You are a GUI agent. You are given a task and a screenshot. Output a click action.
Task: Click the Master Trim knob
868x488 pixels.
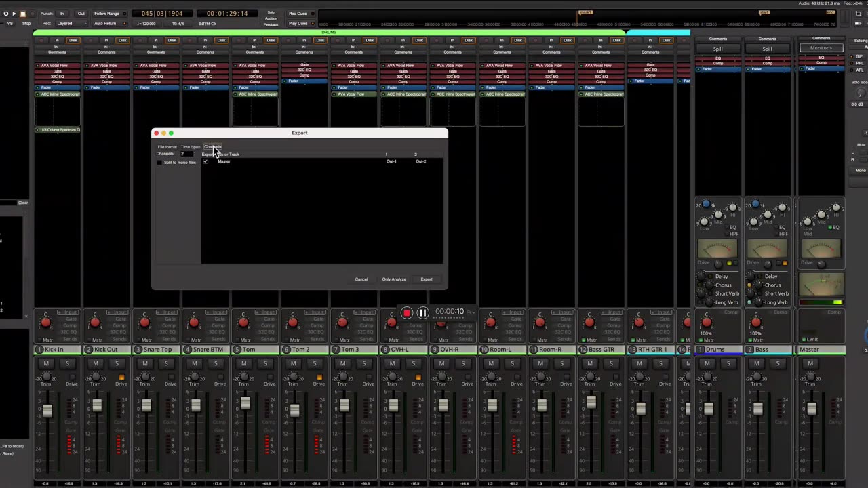pyautogui.click(x=810, y=375)
